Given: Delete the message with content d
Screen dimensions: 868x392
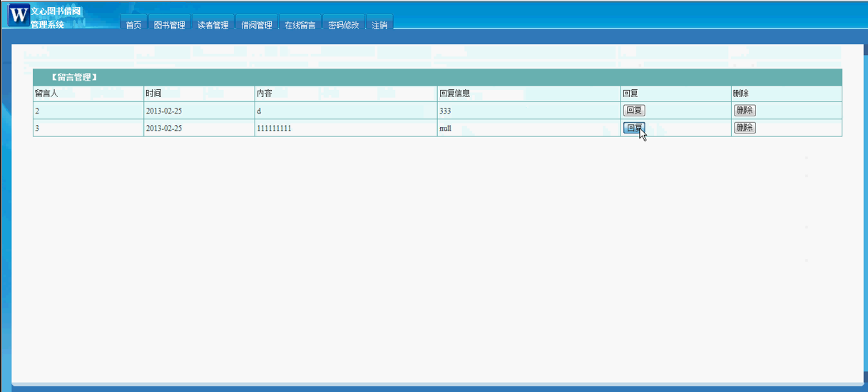Looking at the screenshot, I should pyautogui.click(x=745, y=111).
